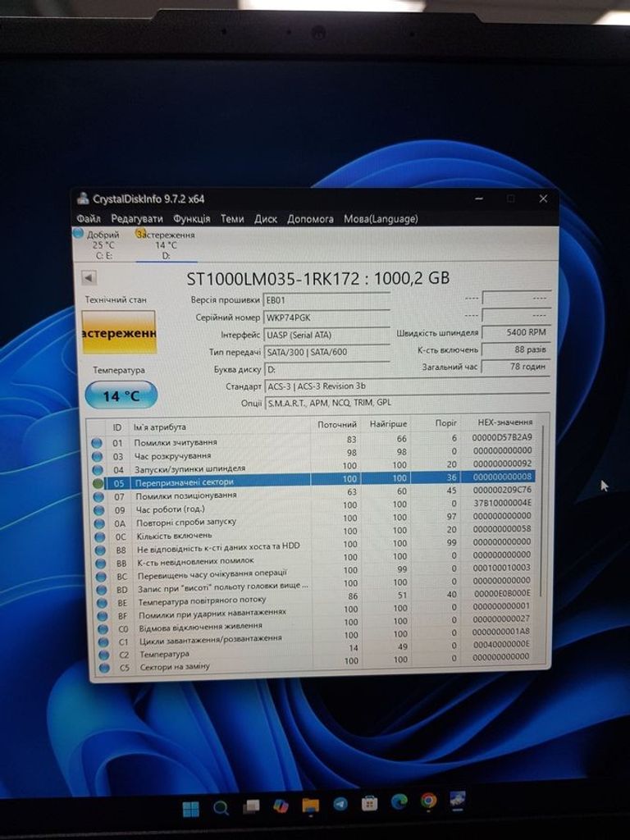Click the HEX-значення column header
Viewport: 630px width, 840px height.
505,422
